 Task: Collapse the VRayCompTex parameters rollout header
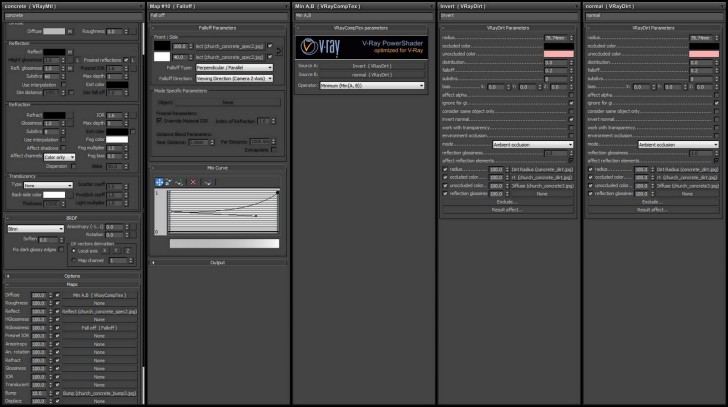[362, 28]
